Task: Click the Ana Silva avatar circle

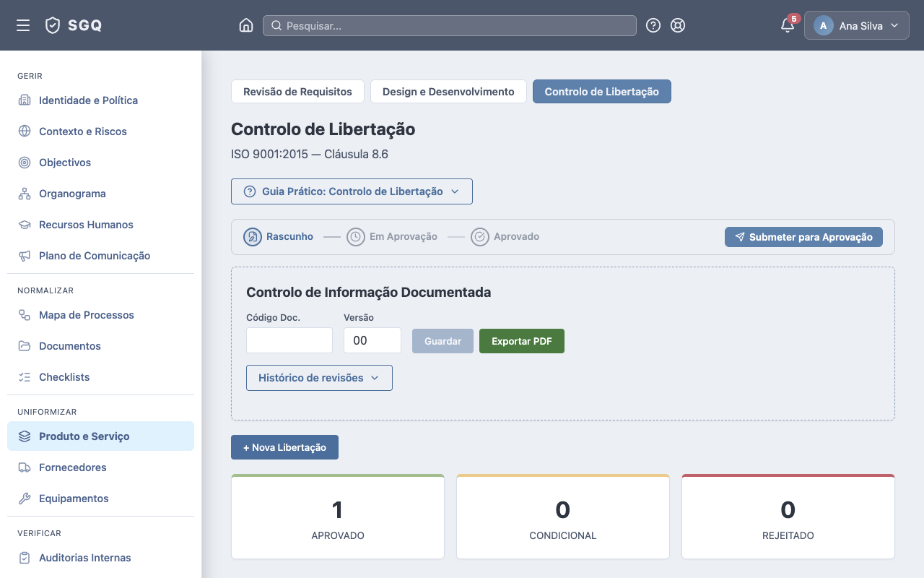Action: [x=824, y=25]
